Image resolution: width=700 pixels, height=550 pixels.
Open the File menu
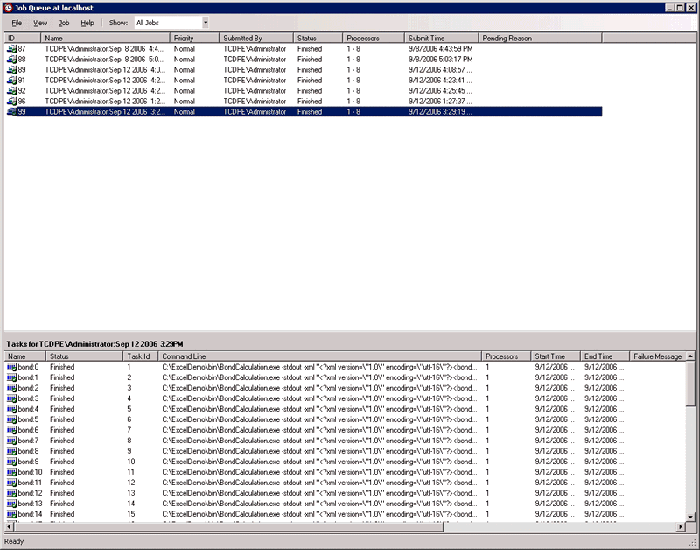click(x=17, y=22)
